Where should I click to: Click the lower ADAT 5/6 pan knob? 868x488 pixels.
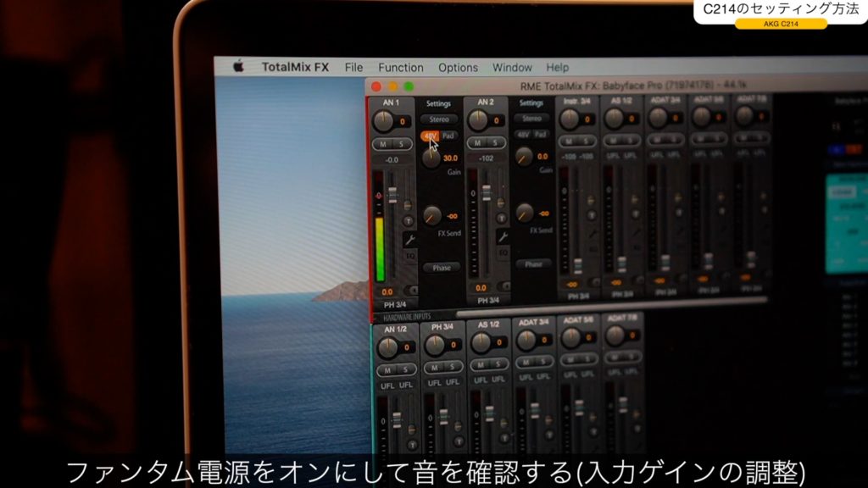pyautogui.click(x=570, y=337)
